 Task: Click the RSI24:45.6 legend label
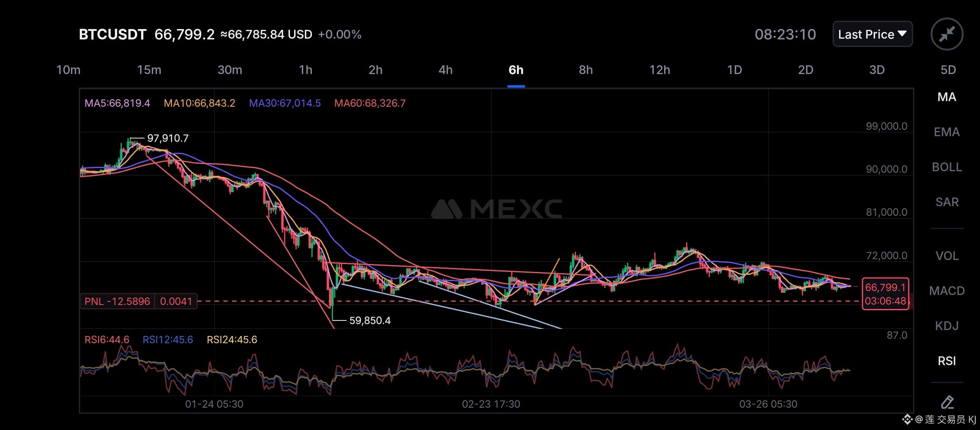click(x=232, y=340)
